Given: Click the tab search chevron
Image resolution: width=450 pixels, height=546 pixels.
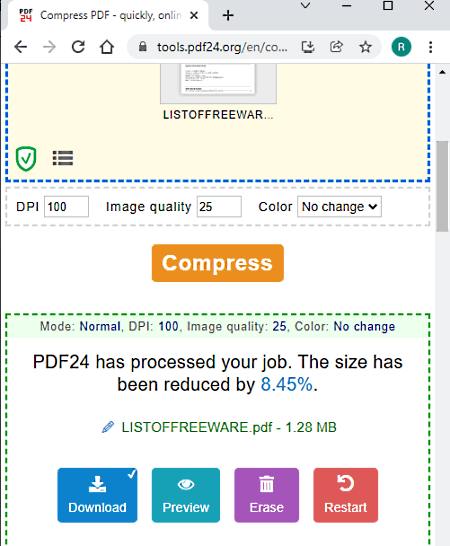Looking at the screenshot, I should click(305, 6).
